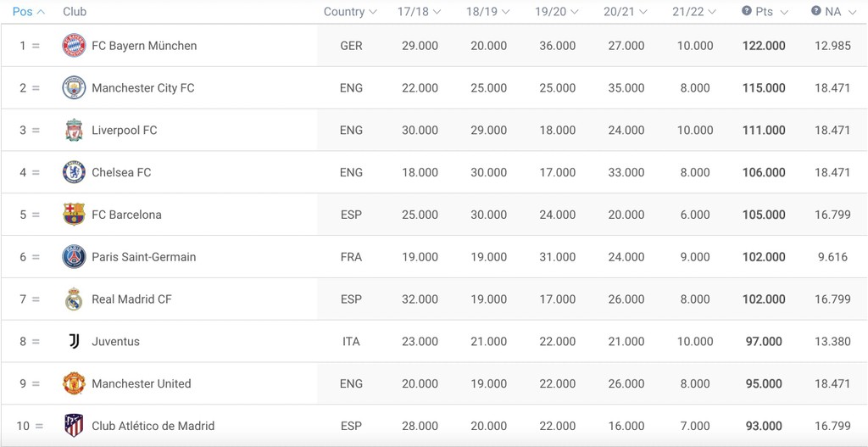This screenshot has width=868, height=447.
Task: Sort by the 19/20 season column
Action: (x=557, y=12)
